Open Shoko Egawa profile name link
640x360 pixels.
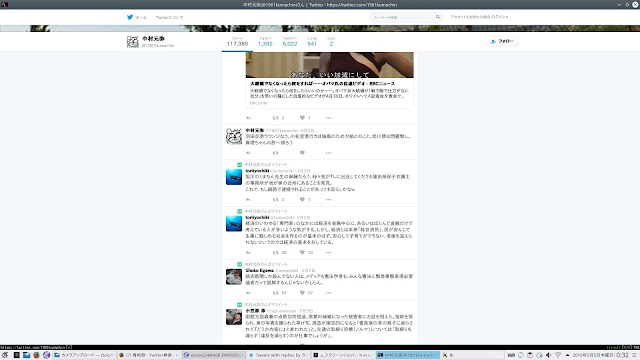[260, 271]
